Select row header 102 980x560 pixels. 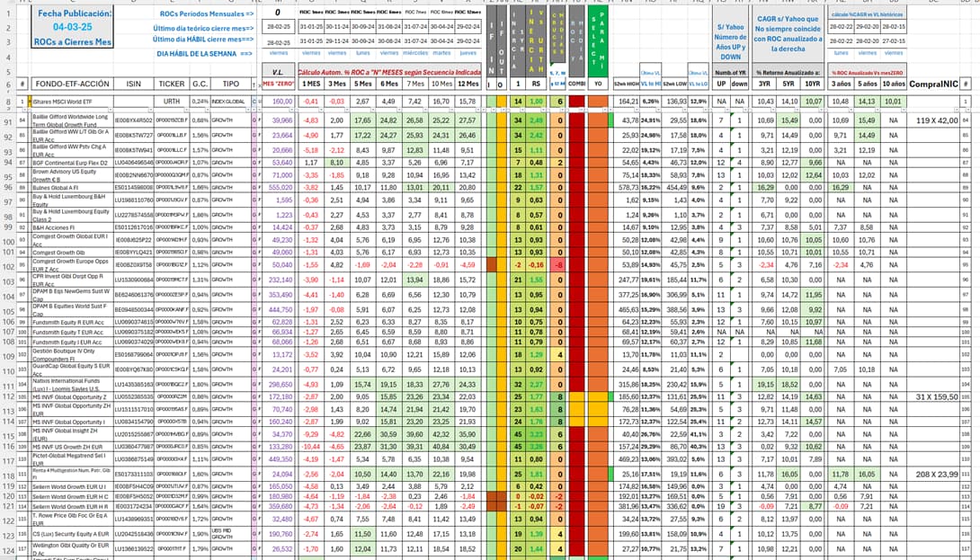pos(8,266)
